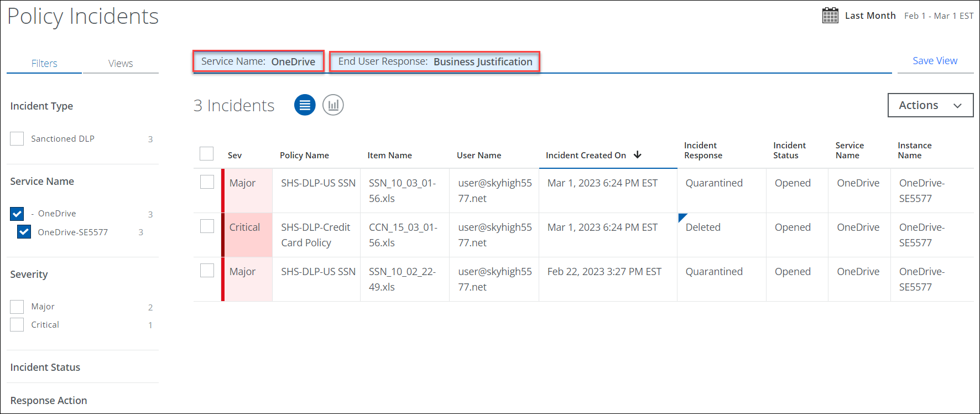Expand the Response Action filter section
The width and height of the screenshot is (980, 414).
tap(49, 400)
